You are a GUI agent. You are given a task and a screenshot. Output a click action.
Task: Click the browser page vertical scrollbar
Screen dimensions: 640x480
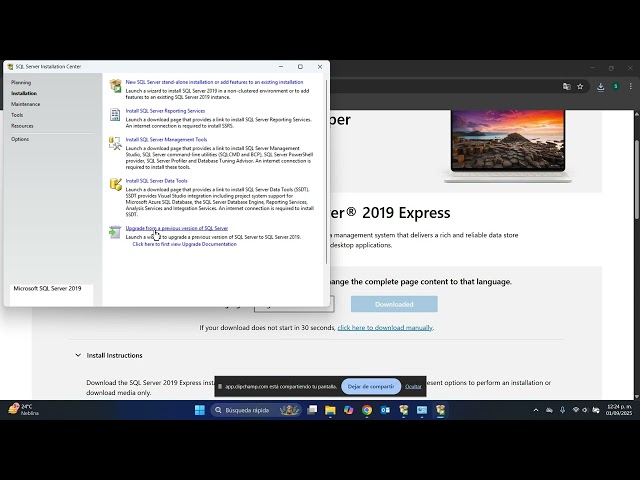point(637,180)
